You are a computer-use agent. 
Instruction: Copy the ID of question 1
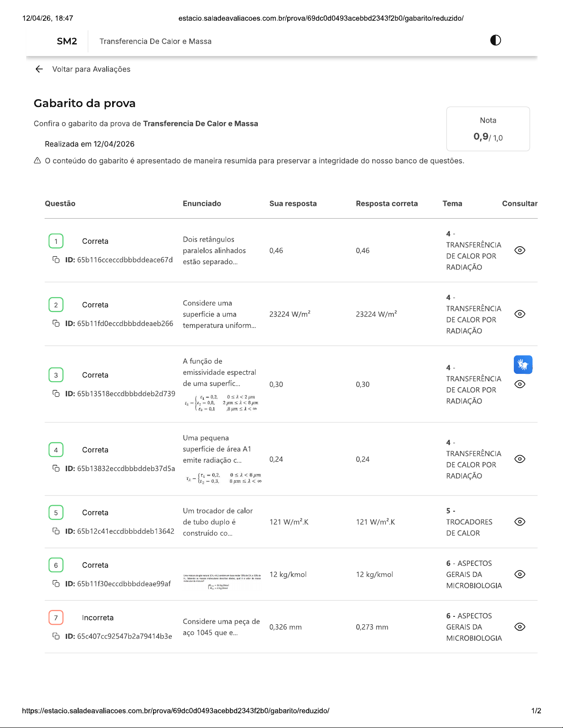coord(56,260)
